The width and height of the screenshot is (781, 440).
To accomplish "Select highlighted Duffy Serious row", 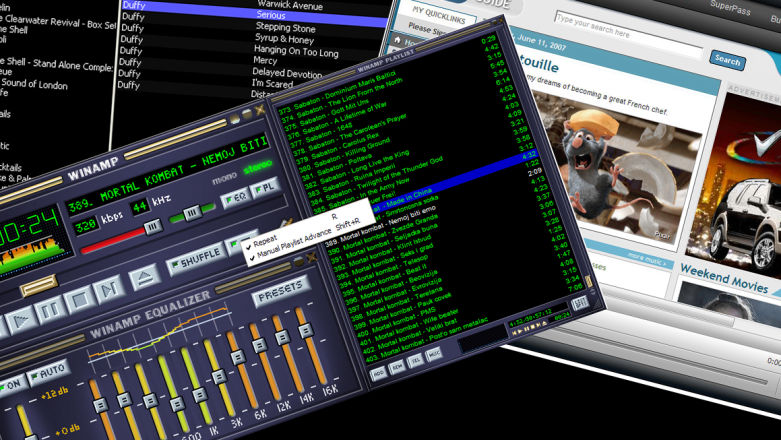I will click(254, 15).
